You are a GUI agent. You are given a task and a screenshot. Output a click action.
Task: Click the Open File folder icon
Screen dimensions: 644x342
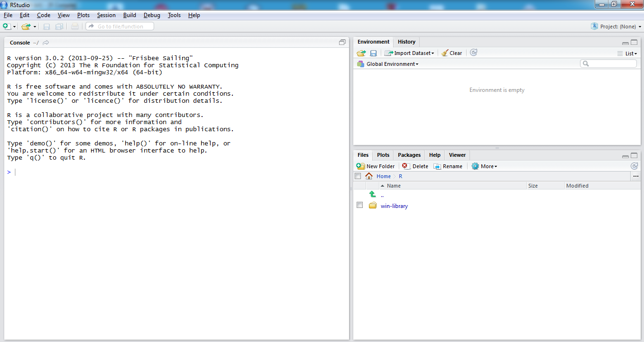coord(26,27)
